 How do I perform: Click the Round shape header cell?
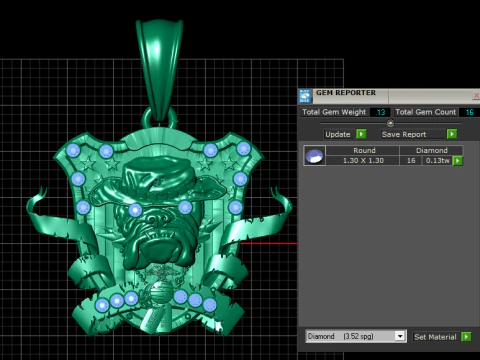pos(363,150)
